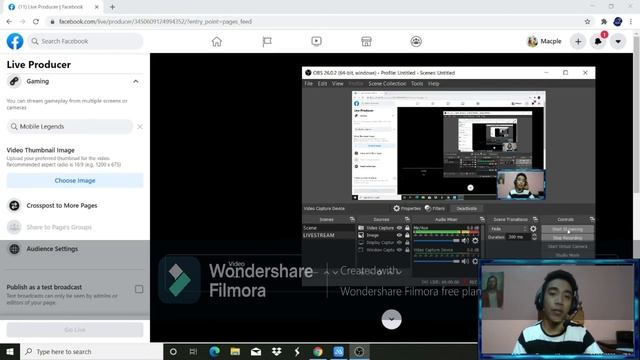The height and width of the screenshot is (360, 640).
Task: Undock the Scenes panel icon
Action: tap(352, 220)
